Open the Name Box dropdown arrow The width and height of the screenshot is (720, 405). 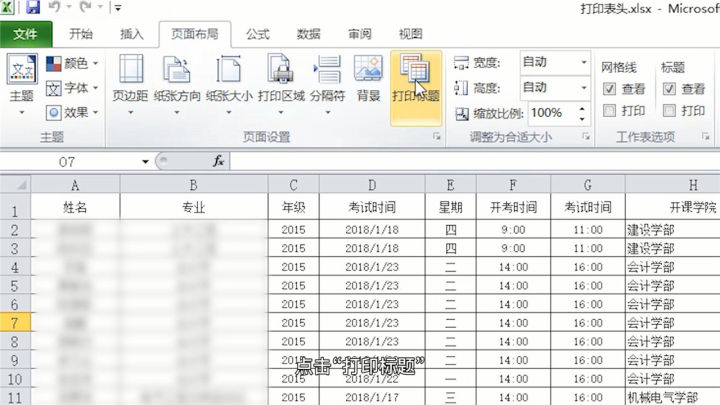145,162
